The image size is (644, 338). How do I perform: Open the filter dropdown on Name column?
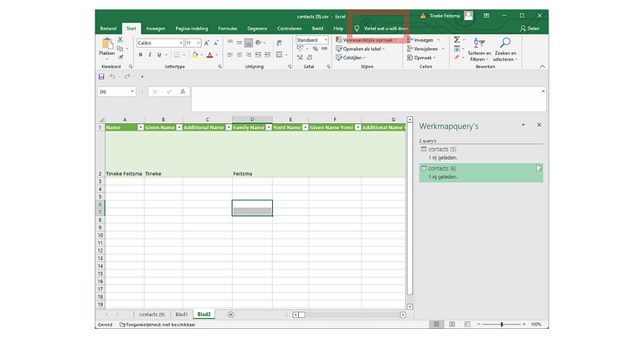[x=139, y=128]
